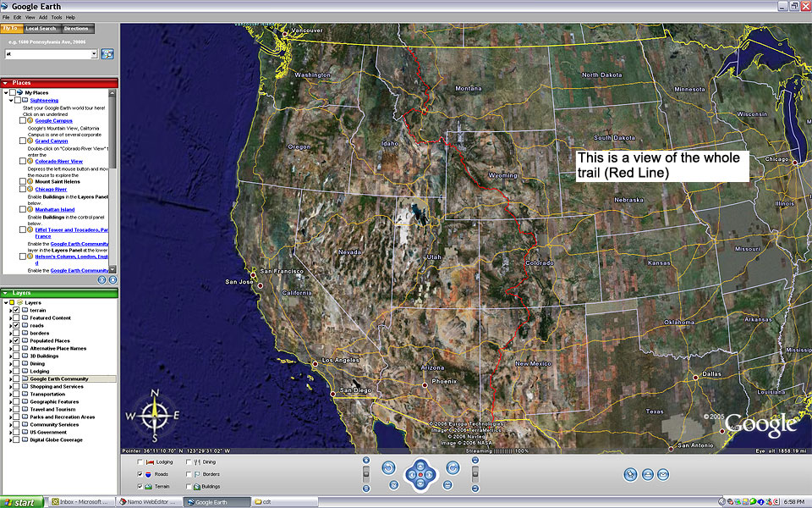Click the add placemark button in bottom toolbar
This screenshot has height=508, width=812.
tap(630, 474)
